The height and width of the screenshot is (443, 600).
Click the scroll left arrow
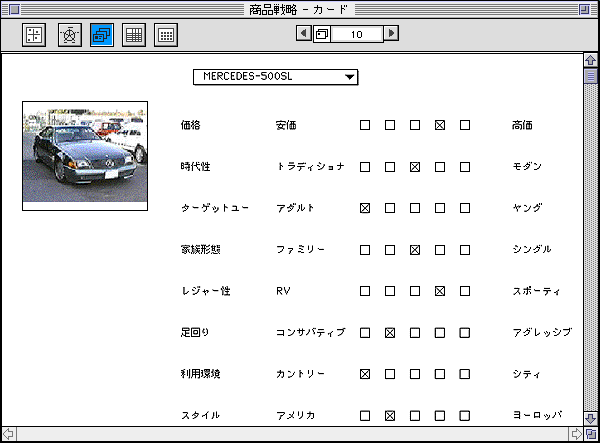click(8, 434)
